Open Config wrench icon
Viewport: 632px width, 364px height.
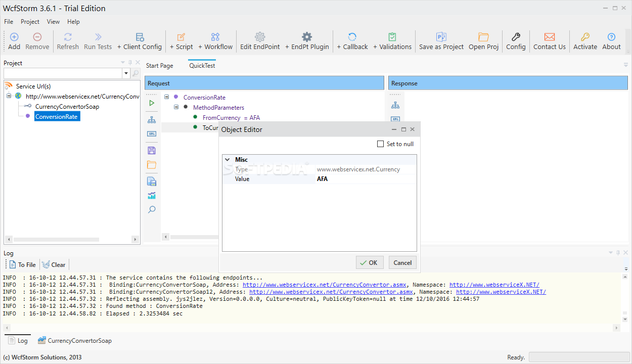click(516, 37)
